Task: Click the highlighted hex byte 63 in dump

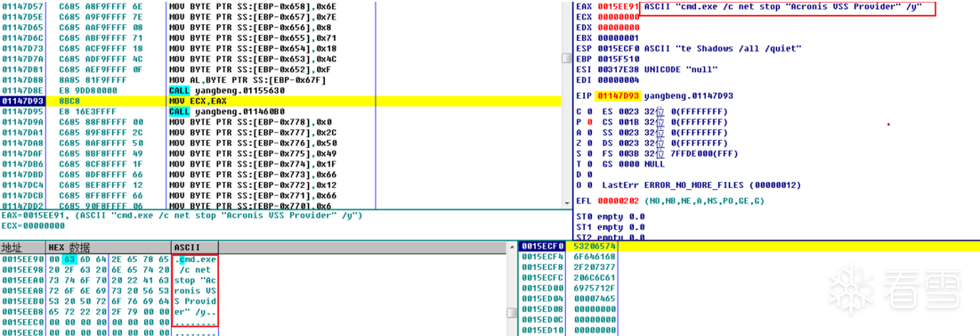Action: pos(69,258)
